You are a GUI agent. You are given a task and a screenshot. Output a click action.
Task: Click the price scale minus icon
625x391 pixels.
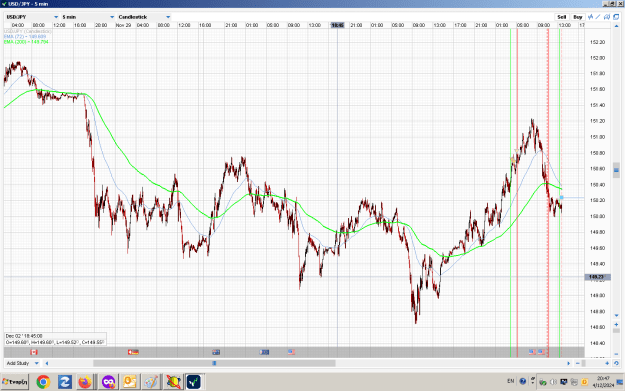tap(616, 354)
